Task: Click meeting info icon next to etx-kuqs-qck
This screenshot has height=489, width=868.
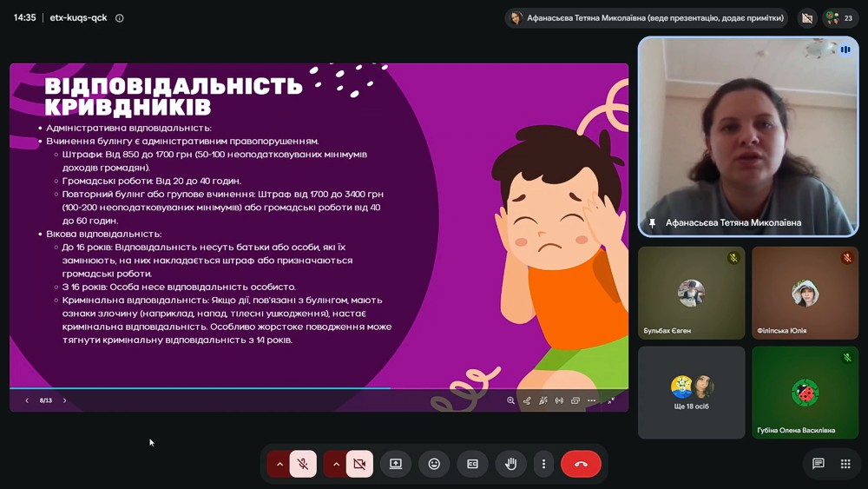Action: [120, 17]
